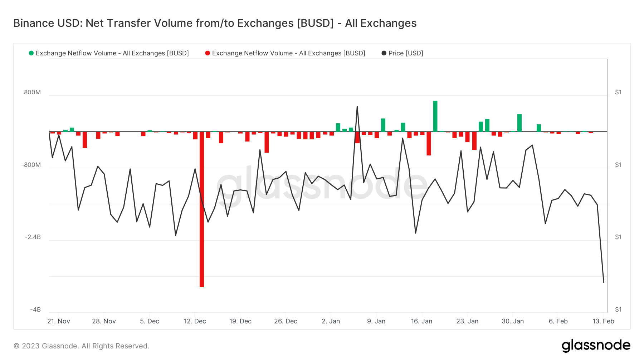Image resolution: width=644 pixels, height=362 pixels.
Task: Click the green Exchange Netflow legend dot
Action: click(x=31, y=53)
